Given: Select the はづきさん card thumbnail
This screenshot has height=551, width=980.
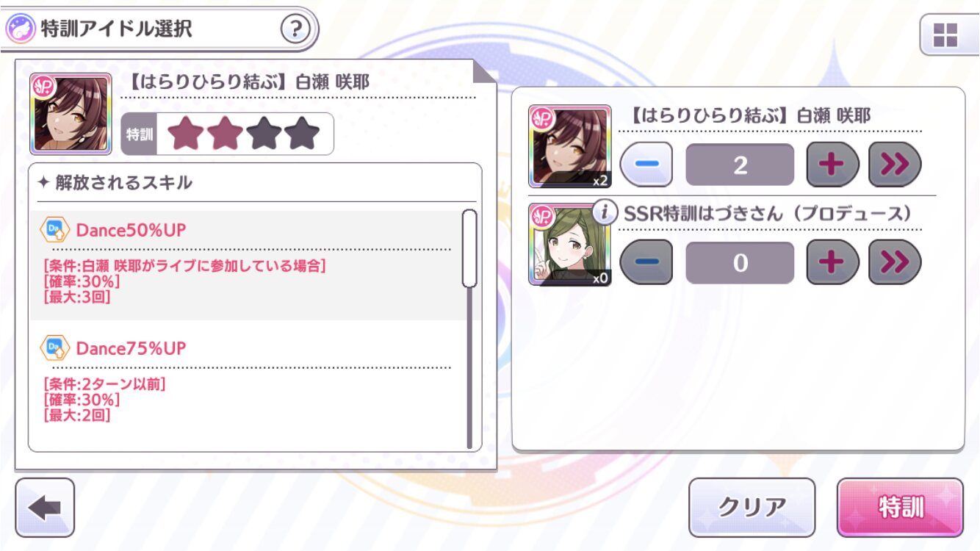Looking at the screenshot, I should [569, 245].
